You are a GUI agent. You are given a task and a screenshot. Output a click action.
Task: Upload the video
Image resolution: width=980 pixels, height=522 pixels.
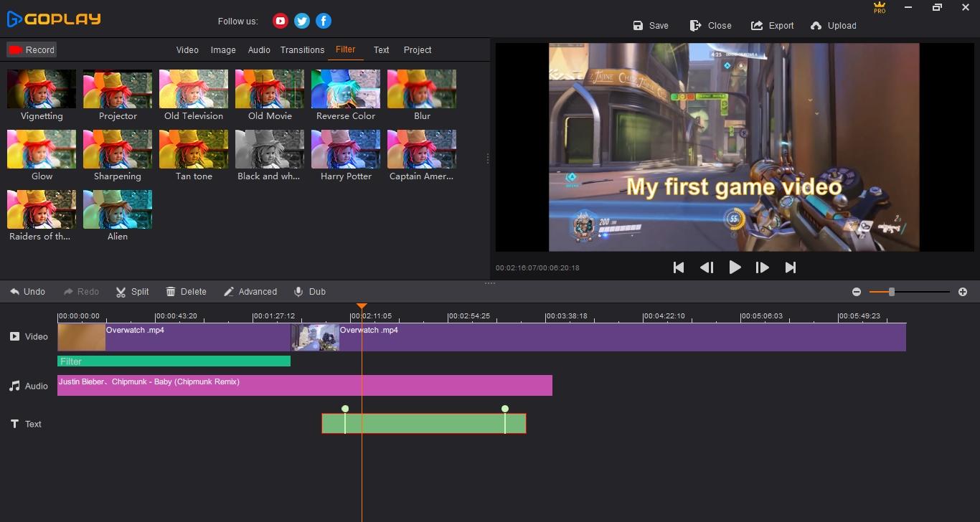tap(833, 26)
